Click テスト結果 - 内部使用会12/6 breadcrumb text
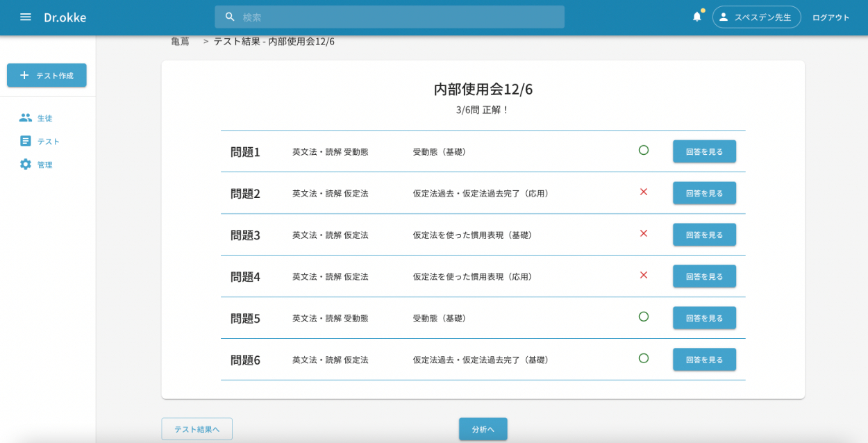The height and width of the screenshot is (443, 868). tap(274, 42)
